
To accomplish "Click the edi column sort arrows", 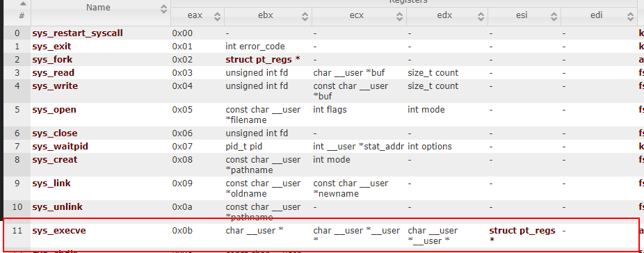I will point(631,17).
